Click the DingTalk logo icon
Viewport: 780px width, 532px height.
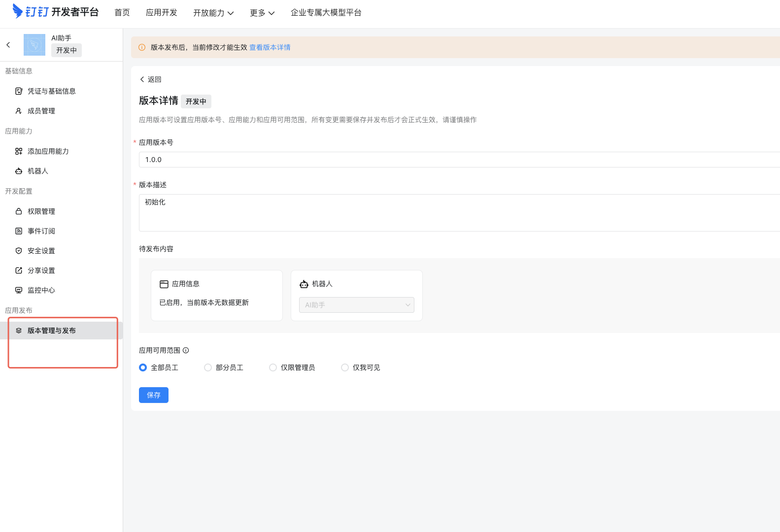point(18,11)
